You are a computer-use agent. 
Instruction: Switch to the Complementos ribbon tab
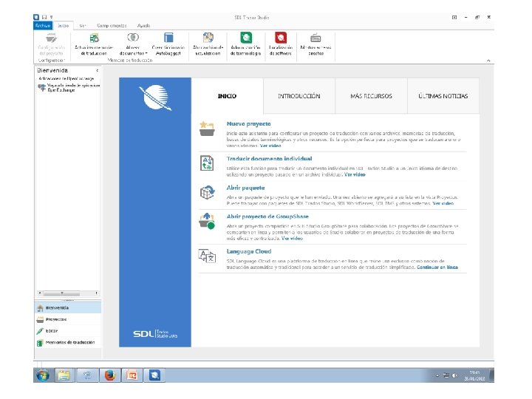point(112,25)
